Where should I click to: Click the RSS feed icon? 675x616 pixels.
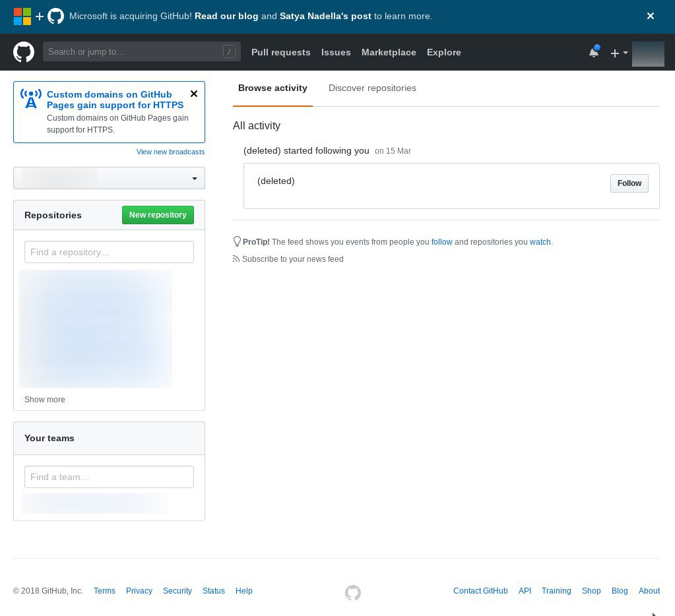(236, 259)
